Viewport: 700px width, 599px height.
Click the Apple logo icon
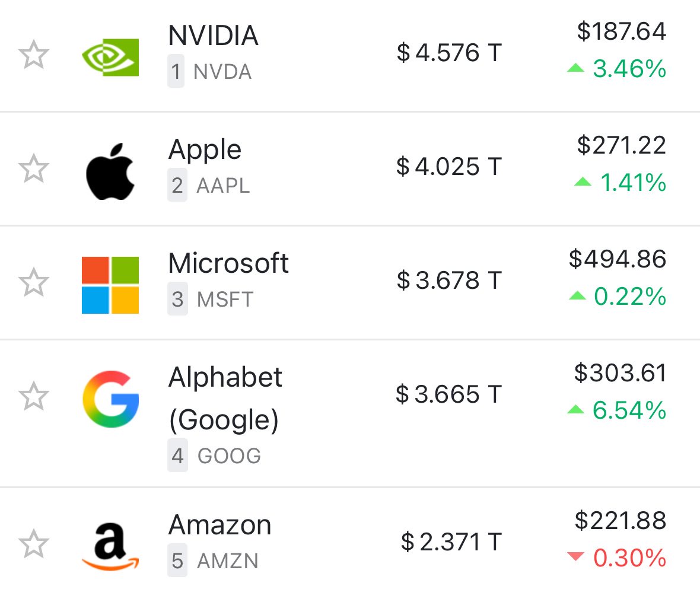[x=110, y=171]
